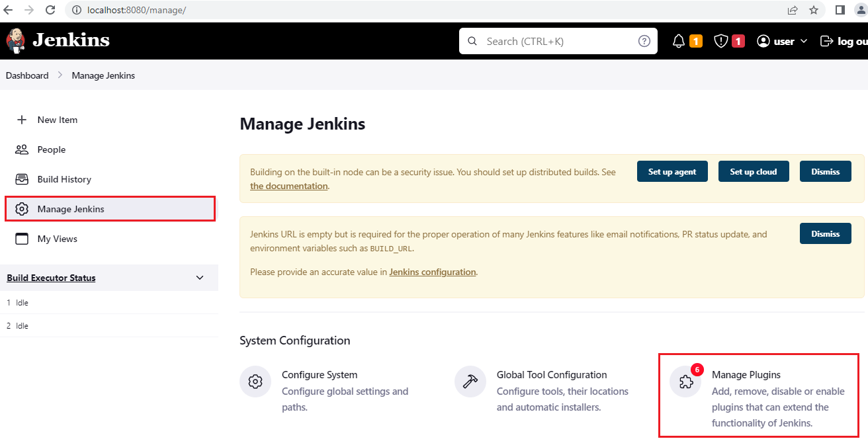Click the red security warning count badge
The height and width of the screenshot is (447, 868).
738,41
